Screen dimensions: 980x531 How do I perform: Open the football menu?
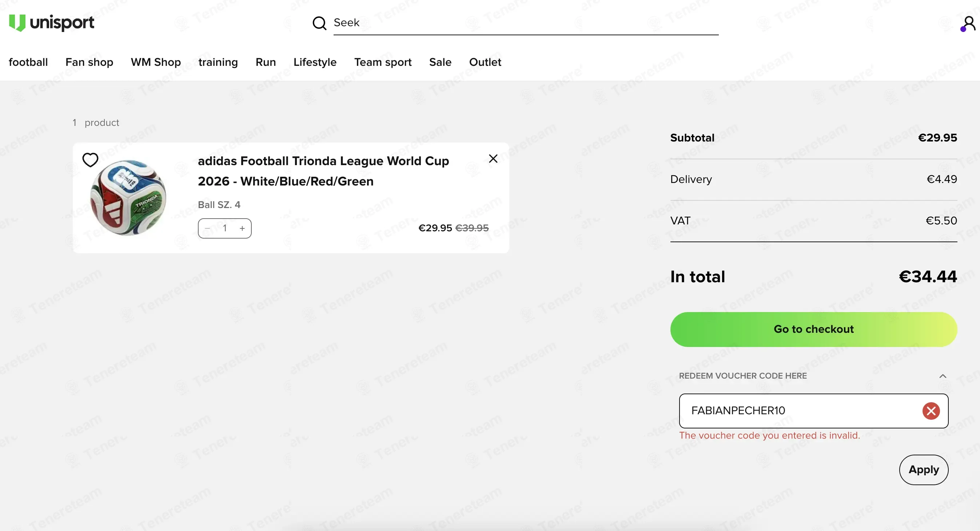[x=28, y=62]
